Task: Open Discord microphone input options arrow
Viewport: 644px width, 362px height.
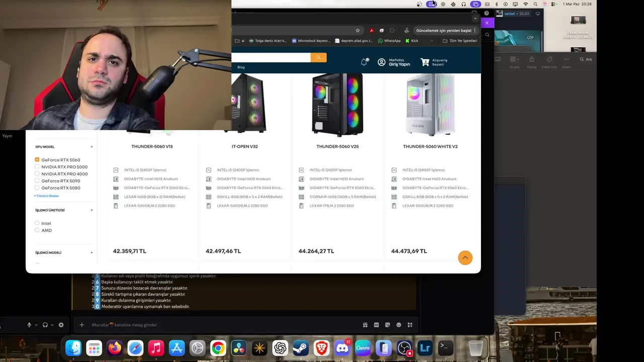Action: 36,325
